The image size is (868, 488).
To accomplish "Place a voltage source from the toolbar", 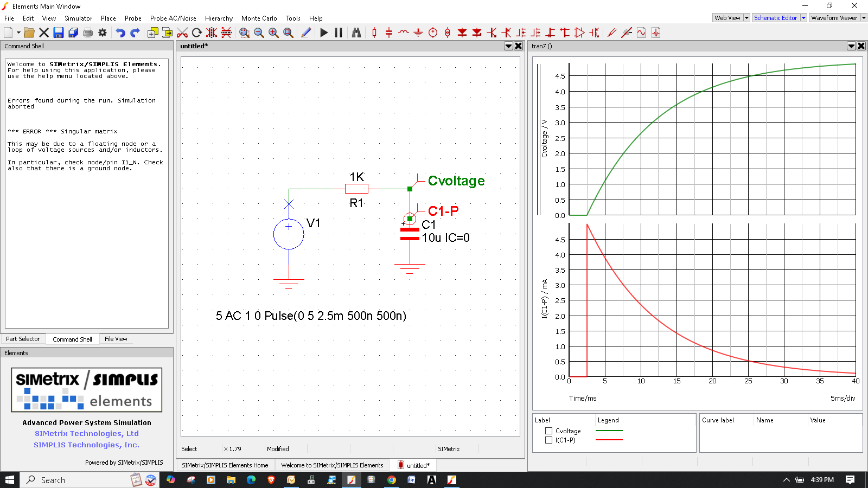I will (433, 33).
